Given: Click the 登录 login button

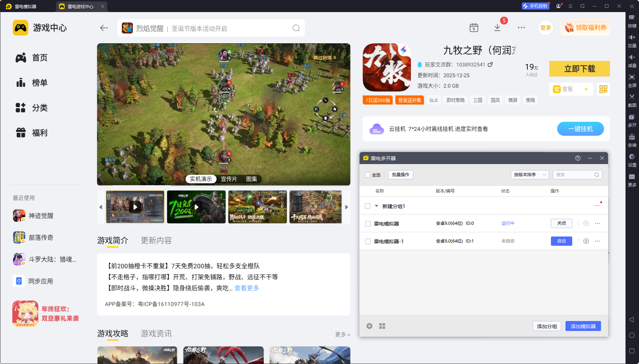Looking at the screenshot, I should point(546,28).
